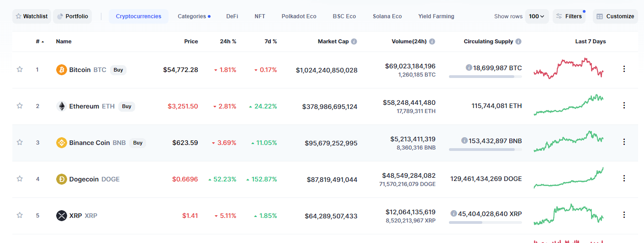Click the XRP logo icon

point(61,216)
